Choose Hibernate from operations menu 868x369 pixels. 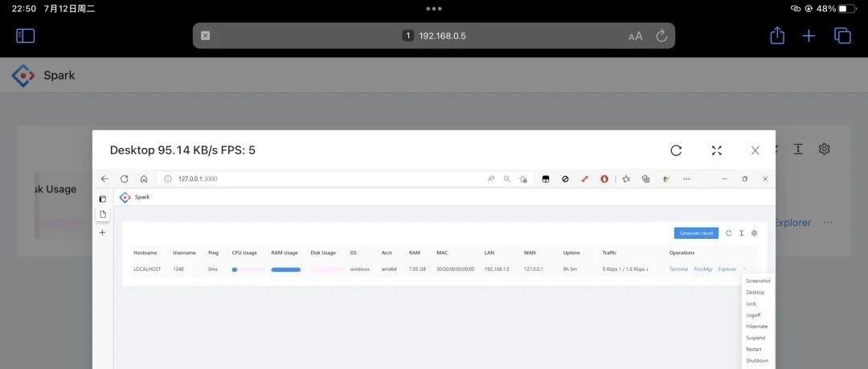click(758, 326)
